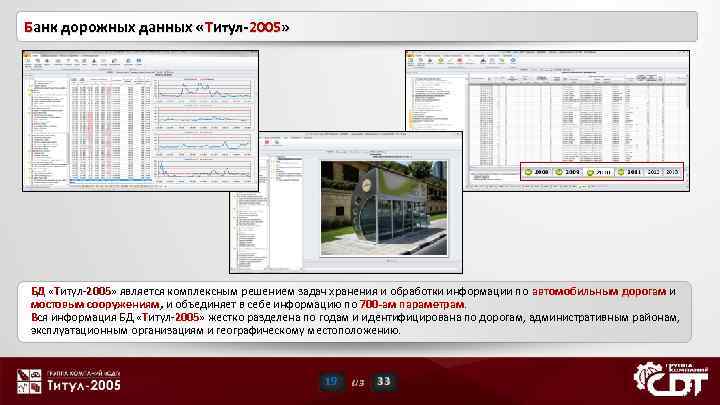Click the current page number 19
720x405 pixels.
click(x=331, y=381)
